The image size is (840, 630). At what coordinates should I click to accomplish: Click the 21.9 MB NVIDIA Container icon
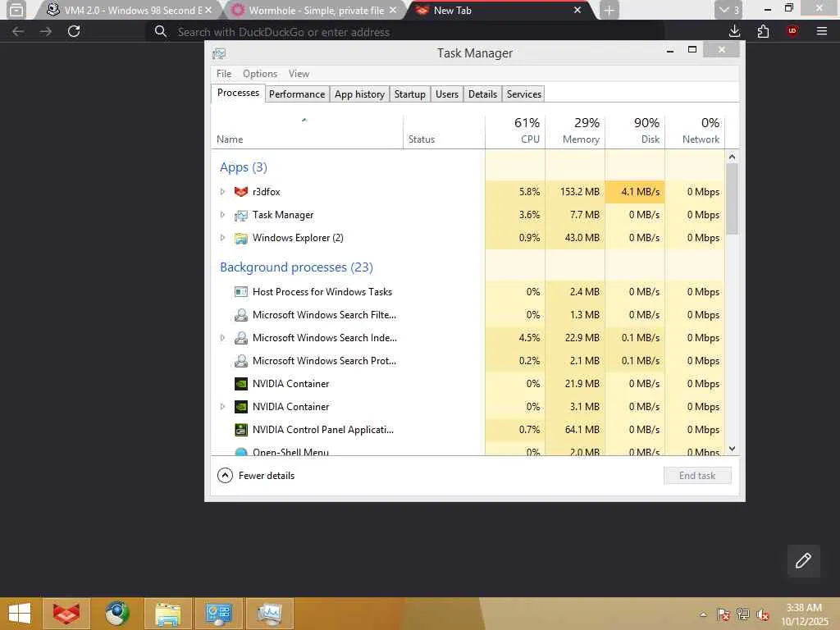coord(241,384)
